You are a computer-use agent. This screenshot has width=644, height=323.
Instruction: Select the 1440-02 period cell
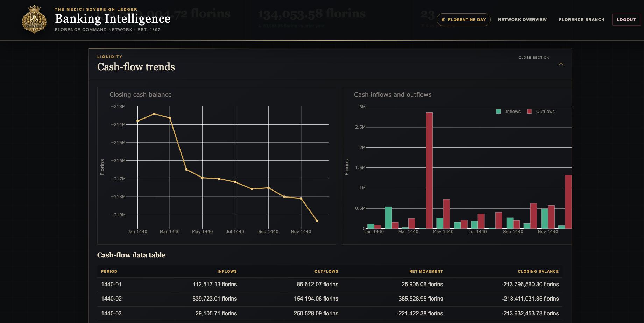(111, 299)
